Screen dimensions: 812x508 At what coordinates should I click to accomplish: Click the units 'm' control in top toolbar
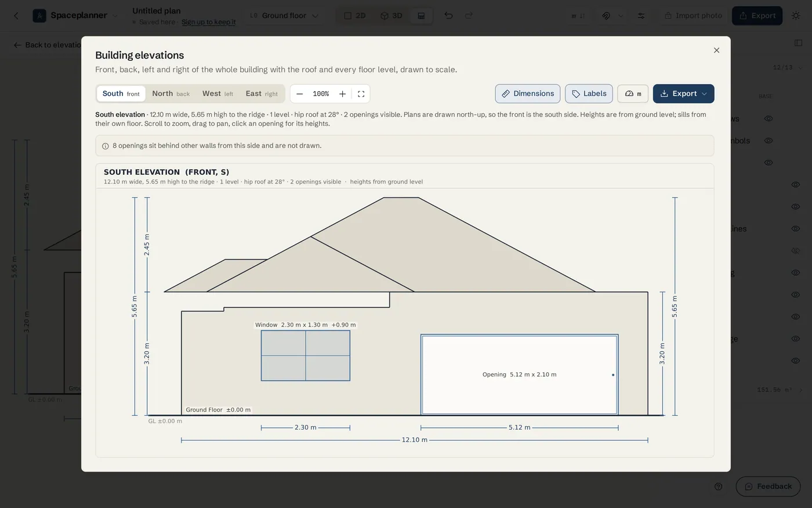pyautogui.click(x=578, y=16)
